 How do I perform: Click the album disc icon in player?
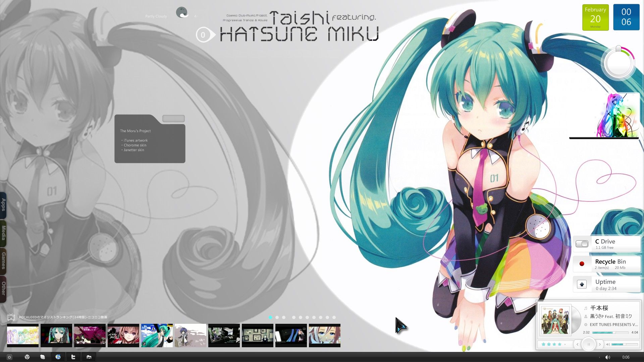tap(586, 324)
